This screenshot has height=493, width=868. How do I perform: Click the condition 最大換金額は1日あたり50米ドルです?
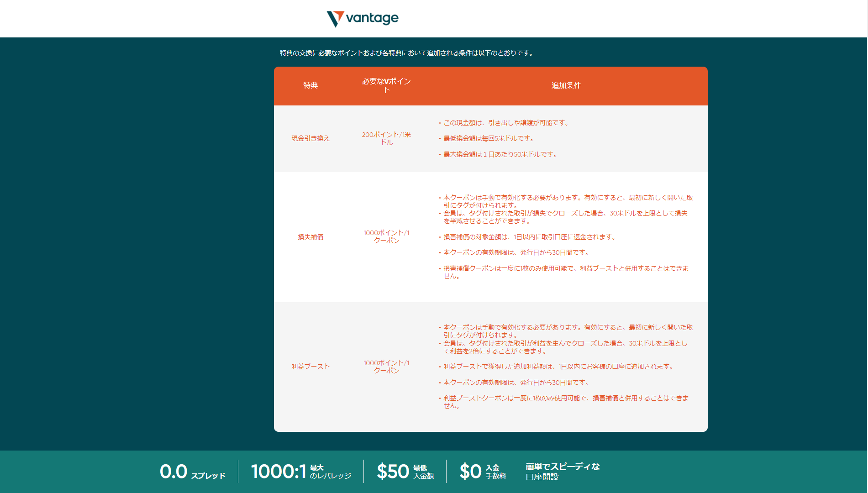(x=500, y=154)
